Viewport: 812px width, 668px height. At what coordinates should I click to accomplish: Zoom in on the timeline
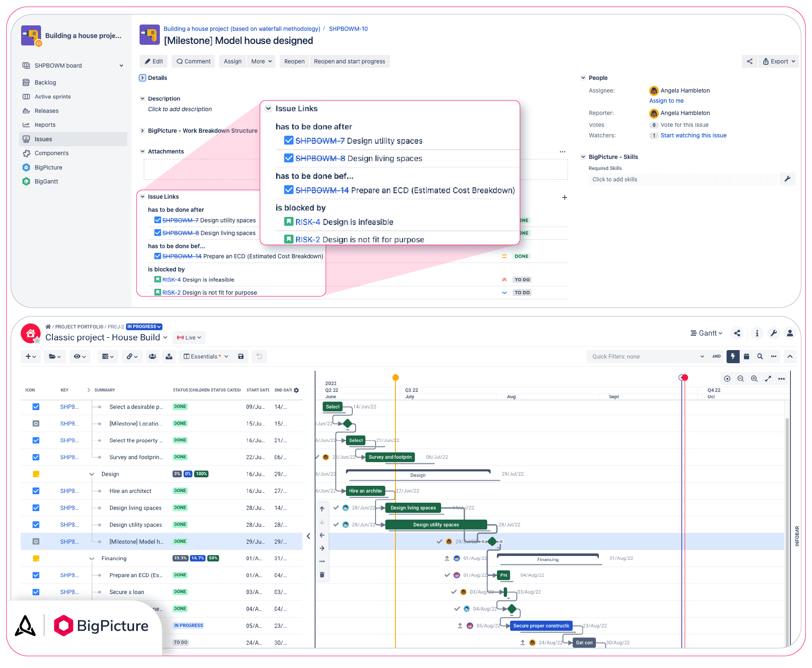pyautogui.click(x=754, y=378)
